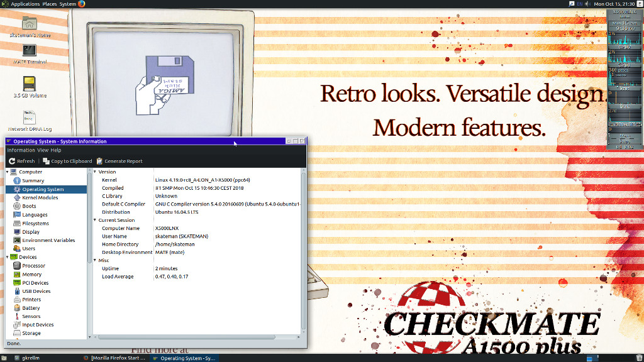Image resolution: width=644 pixels, height=362 pixels.
Task: Click the volume icon in system tray
Action: (x=588, y=4)
